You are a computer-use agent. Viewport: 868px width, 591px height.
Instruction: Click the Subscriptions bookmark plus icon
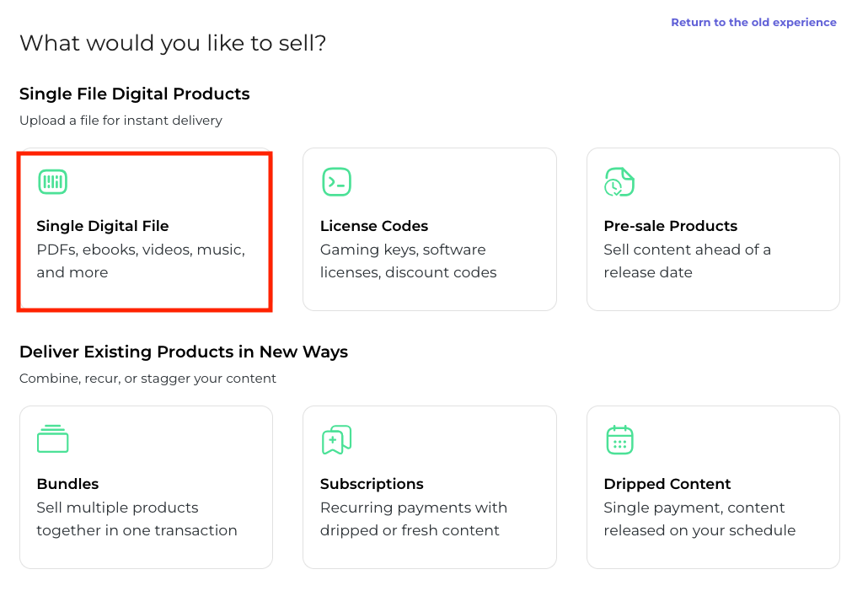(336, 439)
